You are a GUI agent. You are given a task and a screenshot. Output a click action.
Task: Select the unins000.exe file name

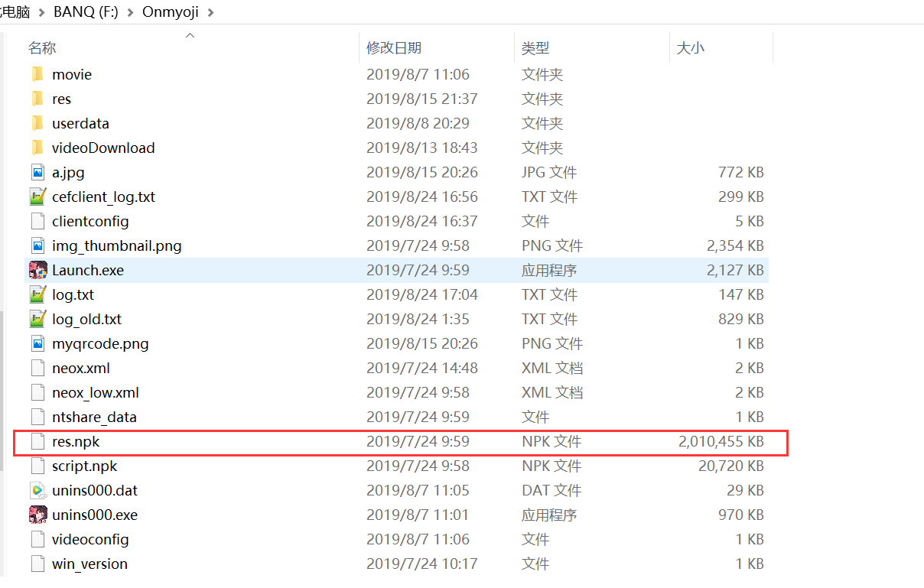(95, 515)
